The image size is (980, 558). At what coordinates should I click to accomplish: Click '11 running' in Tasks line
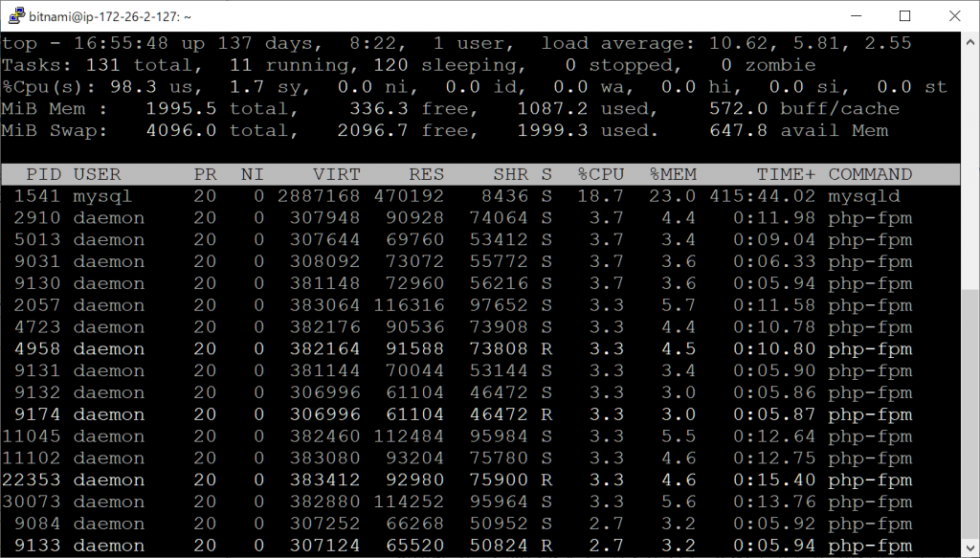[x=289, y=65]
